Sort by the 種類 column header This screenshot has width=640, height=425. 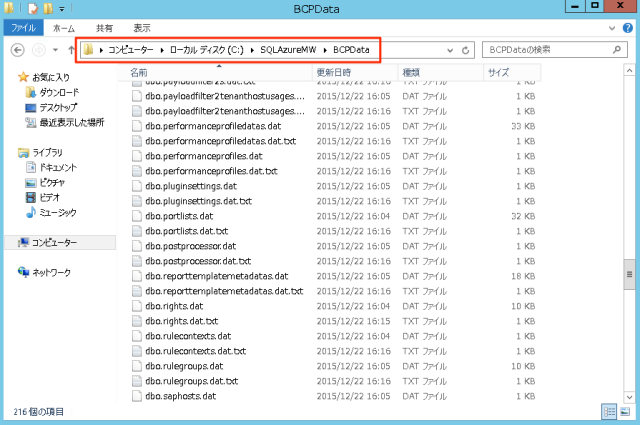440,73
